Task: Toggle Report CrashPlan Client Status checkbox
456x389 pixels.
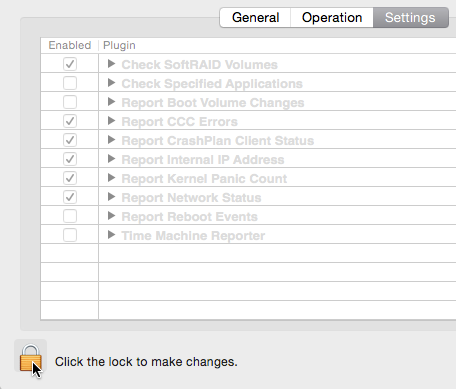Action: [x=70, y=140]
